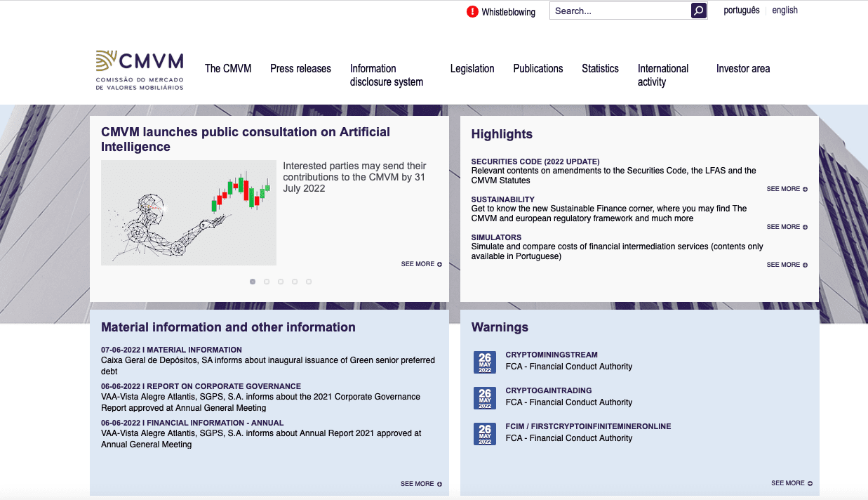Select the third carousel dot
868x500 pixels.
point(281,281)
